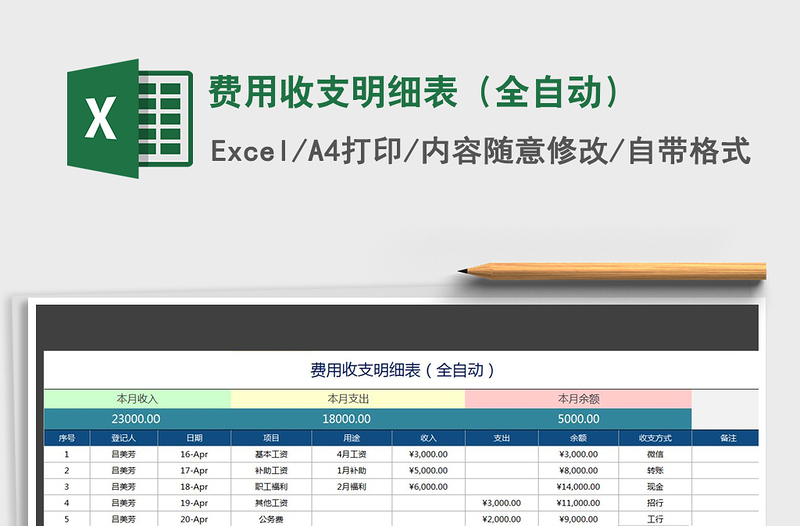Click the subtitle Excel/A4打印/内容随意修改/自带格式
This screenshot has height=526, width=800.
[x=480, y=151]
